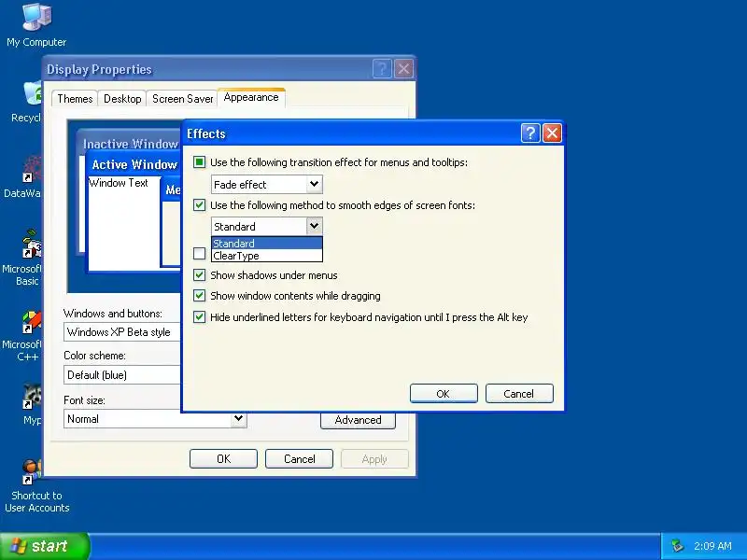Image resolution: width=747 pixels, height=560 pixels.
Task: Click the taskbar clock showing 2:09 AM
Action: [x=712, y=546]
